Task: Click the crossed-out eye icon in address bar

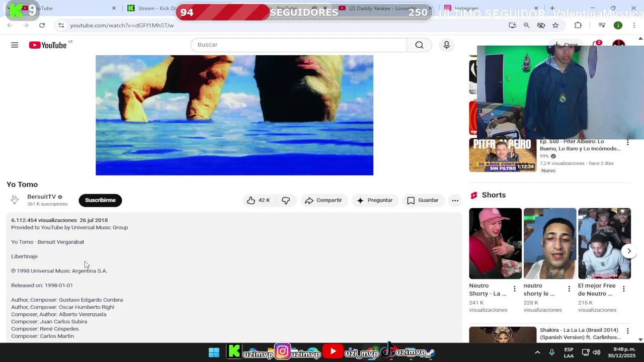Action: [541, 25]
